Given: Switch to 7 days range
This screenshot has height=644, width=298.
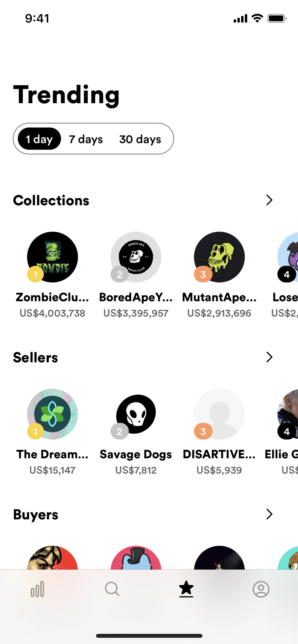Looking at the screenshot, I should (86, 139).
